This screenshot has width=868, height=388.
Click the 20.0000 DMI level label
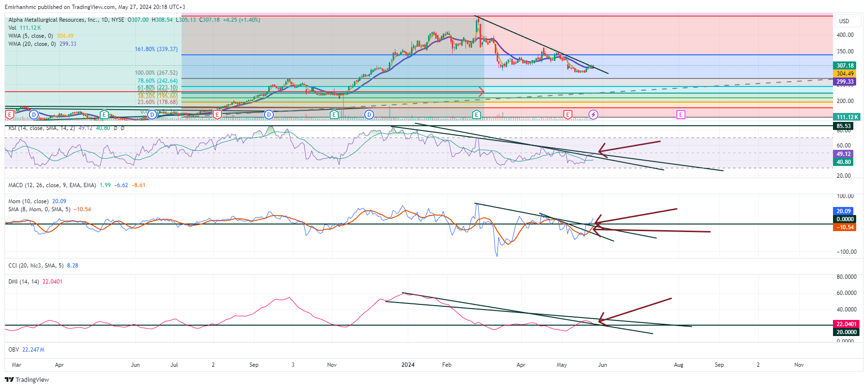[846, 332]
